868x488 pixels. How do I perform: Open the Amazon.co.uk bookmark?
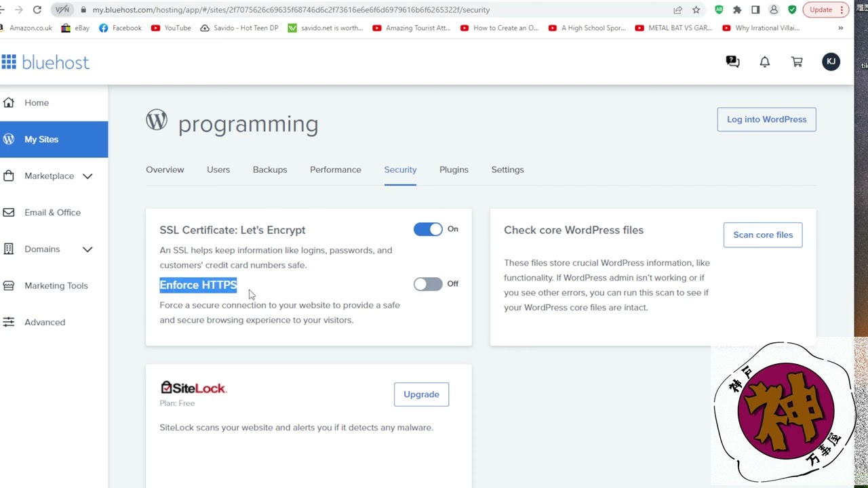point(26,28)
